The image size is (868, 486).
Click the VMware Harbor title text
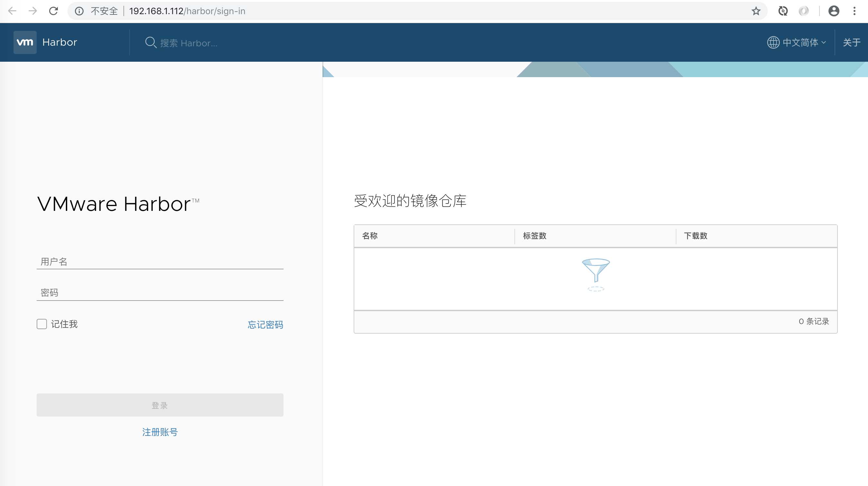click(x=118, y=204)
